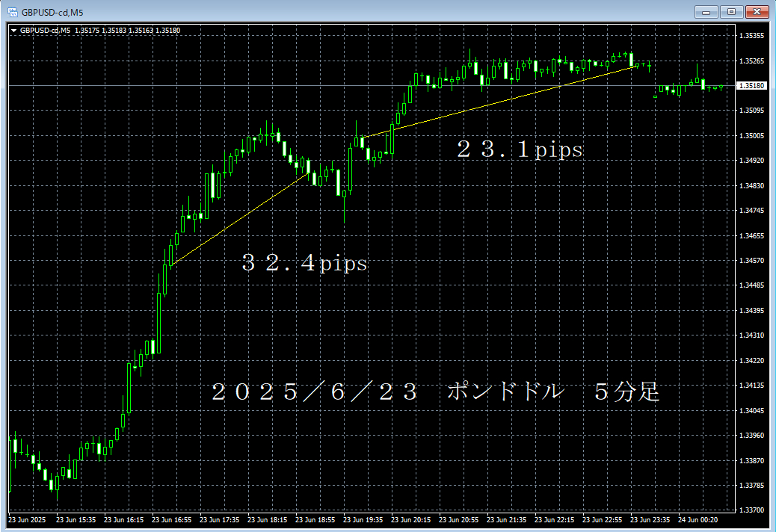The width and height of the screenshot is (776, 532).
Task: Click the 23 Jun 19:35 time label
Action: click(363, 519)
